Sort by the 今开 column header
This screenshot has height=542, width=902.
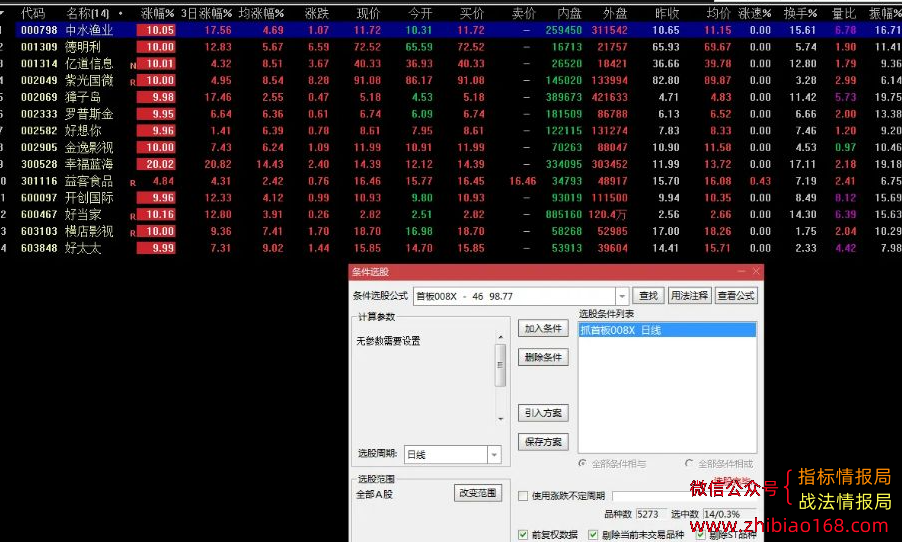(420, 13)
